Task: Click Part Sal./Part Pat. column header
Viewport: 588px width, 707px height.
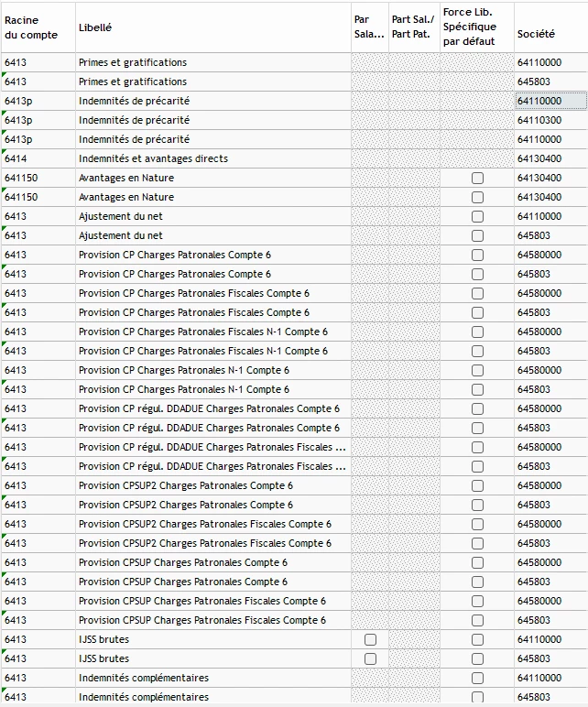Action: (x=414, y=27)
